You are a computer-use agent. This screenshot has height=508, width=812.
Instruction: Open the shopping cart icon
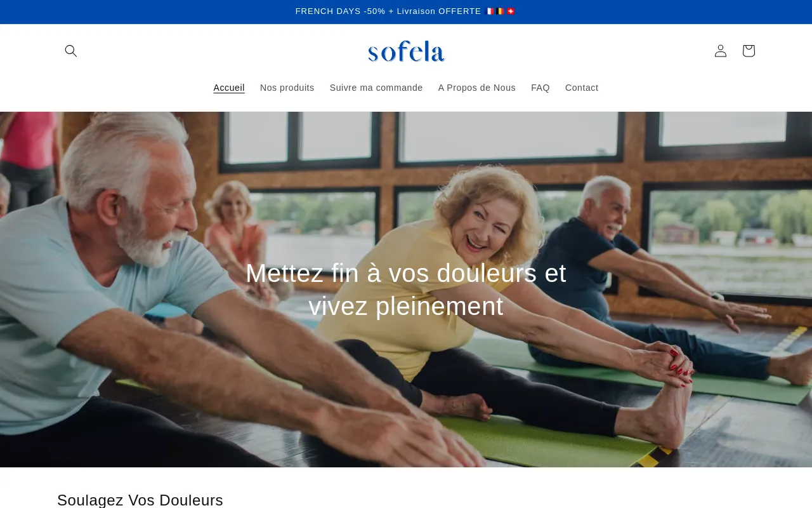[x=749, y=51]
